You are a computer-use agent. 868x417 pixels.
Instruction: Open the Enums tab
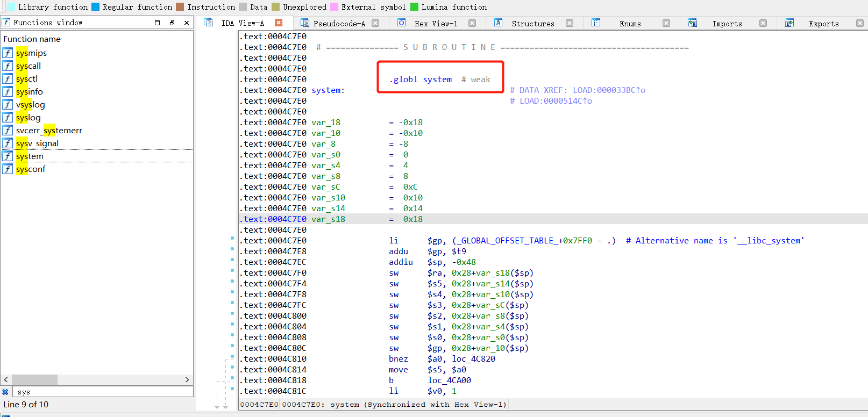pyautogui.click(x=630, y=24)
